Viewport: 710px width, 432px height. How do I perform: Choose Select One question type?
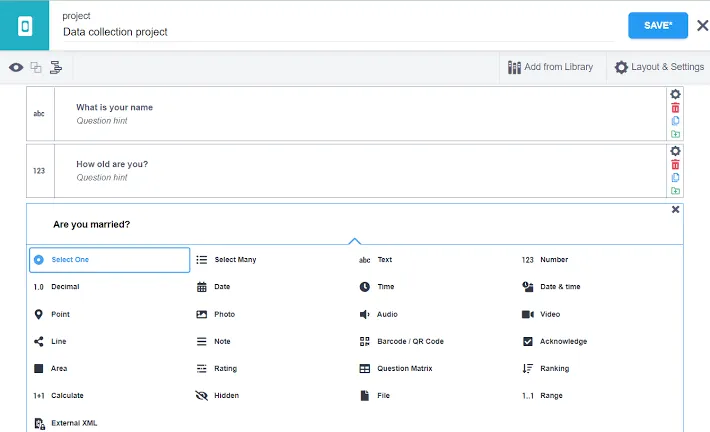110,260
